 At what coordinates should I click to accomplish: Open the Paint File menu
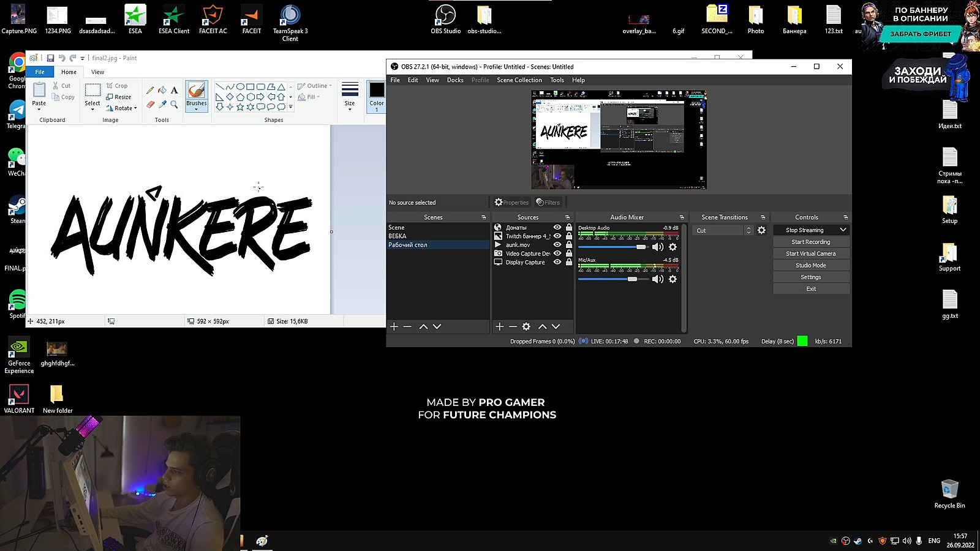click(x=40, y=72)
